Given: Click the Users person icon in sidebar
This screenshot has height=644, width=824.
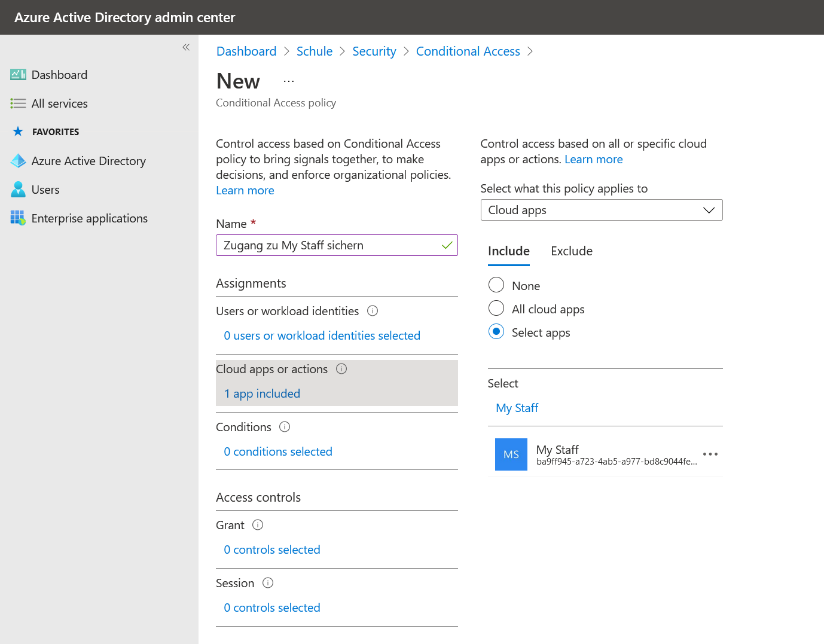Looking at the screenshot, I should tap(18, 190).
